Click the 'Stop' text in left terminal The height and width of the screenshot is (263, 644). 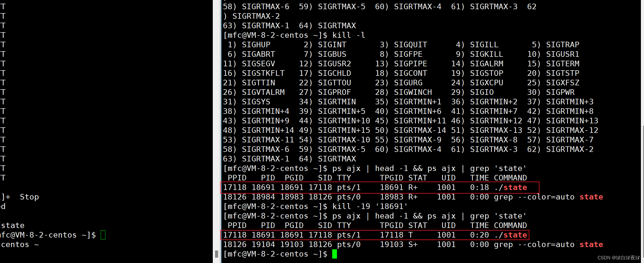29,197
